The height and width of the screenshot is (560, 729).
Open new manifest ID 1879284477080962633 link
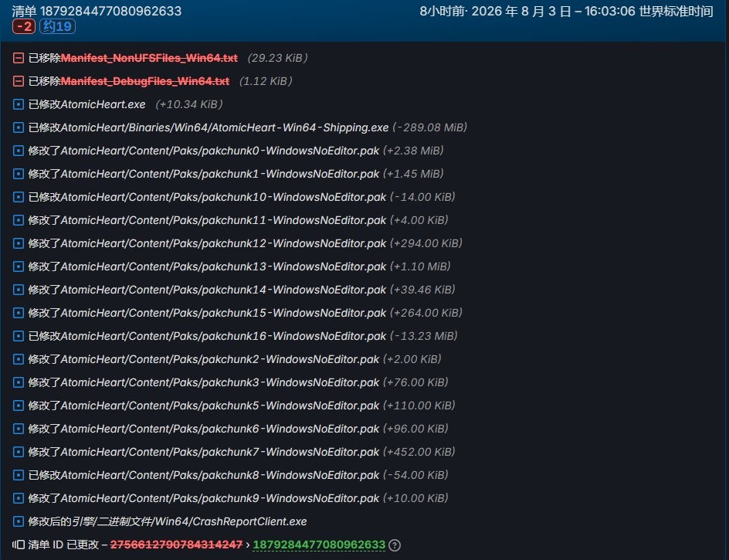pyautogui.click(x=319, y=545)
